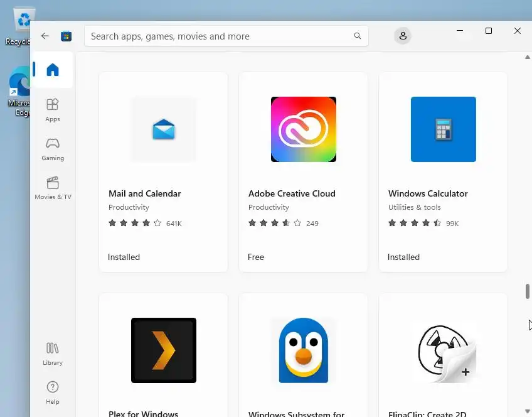The image size is (532, 417).
Task: Click Productivity under Mail and Calendar
Action: pyautogui.click(x=129, y=207)
